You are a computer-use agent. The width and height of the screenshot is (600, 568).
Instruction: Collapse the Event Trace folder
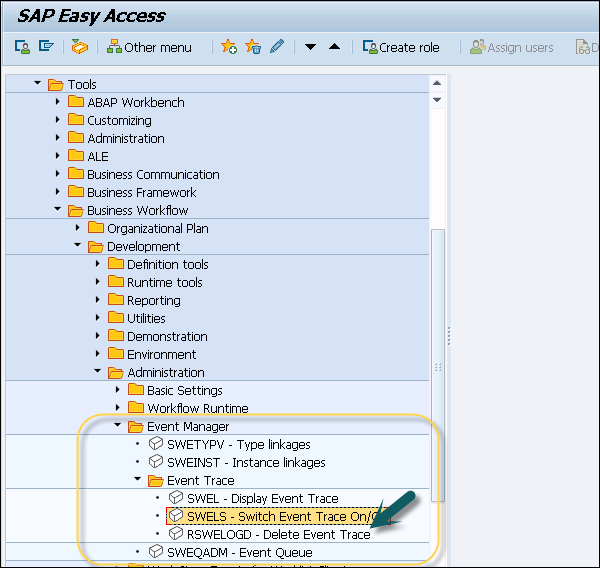(x=138, y=480)
